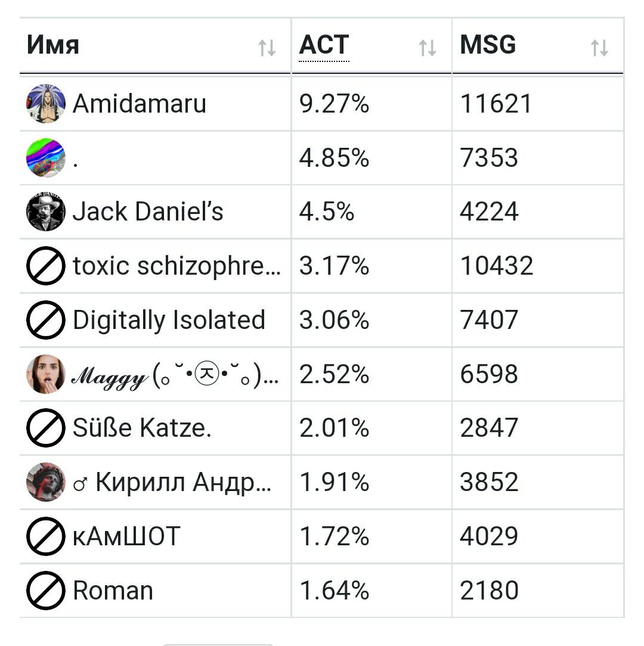Select Roman's message count 2180

(489, 591)
